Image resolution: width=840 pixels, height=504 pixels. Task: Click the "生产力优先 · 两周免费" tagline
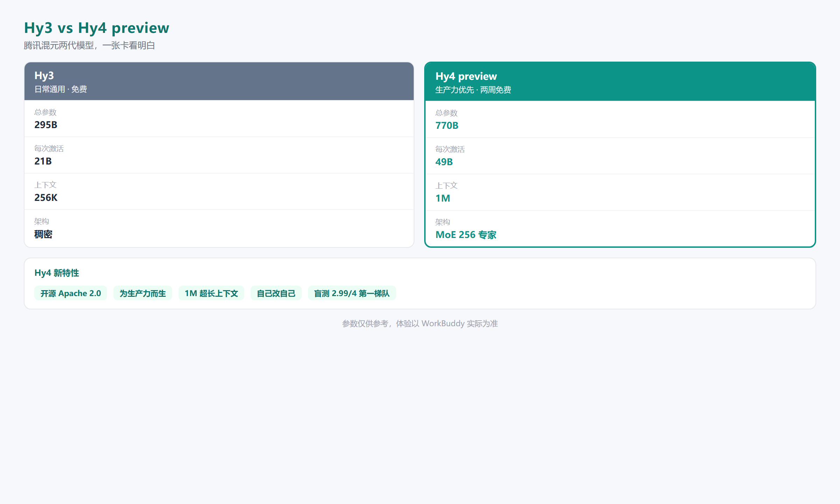(473, 90)
